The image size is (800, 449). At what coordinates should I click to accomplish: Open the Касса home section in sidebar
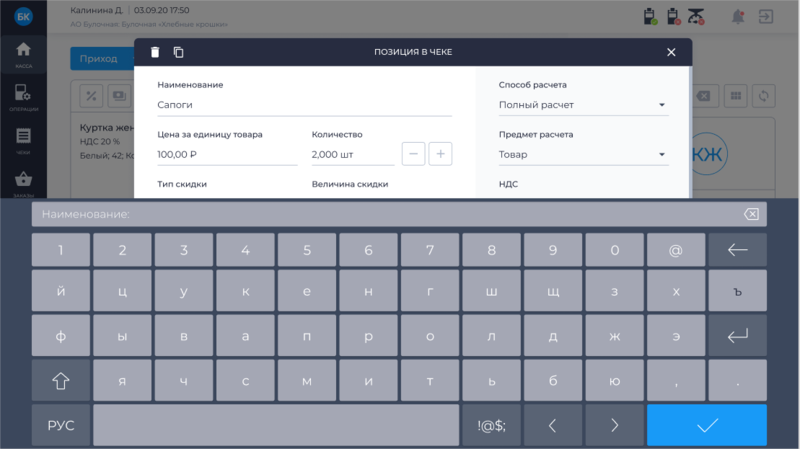[x=23, y=54]
